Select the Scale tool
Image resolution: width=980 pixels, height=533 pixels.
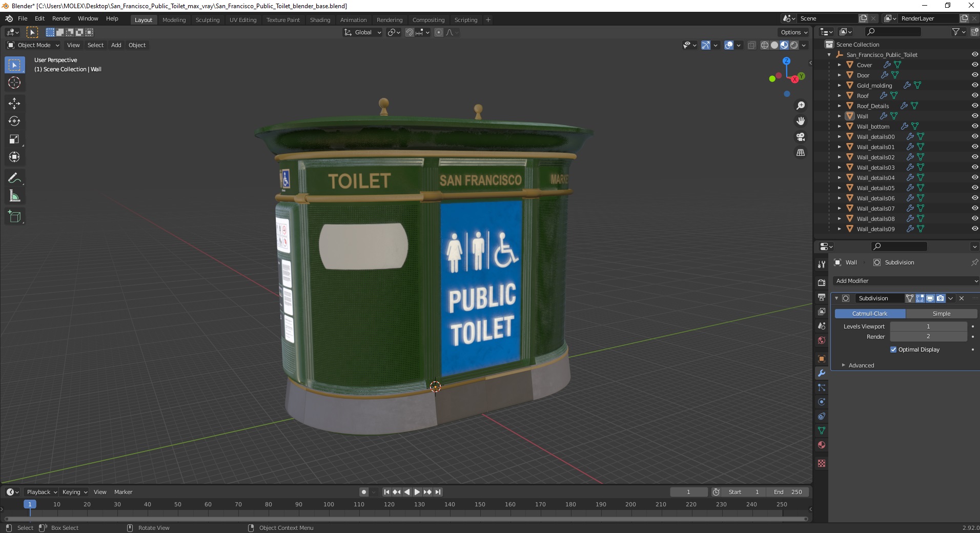tap(14, 139)
